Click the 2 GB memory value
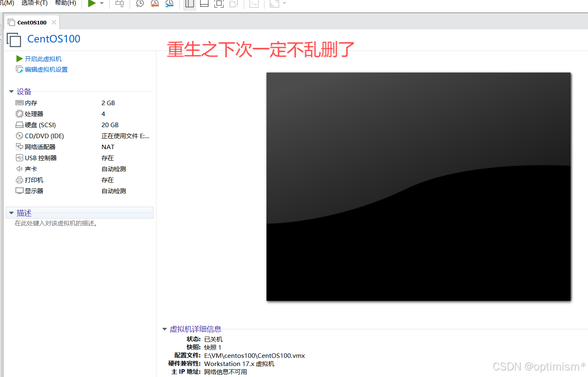 [108, 103]
